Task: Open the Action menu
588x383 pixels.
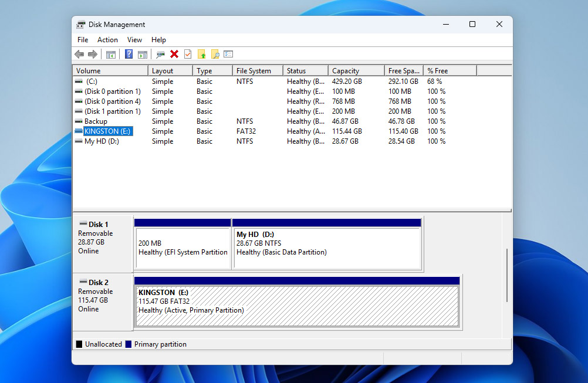Action: 107,39
